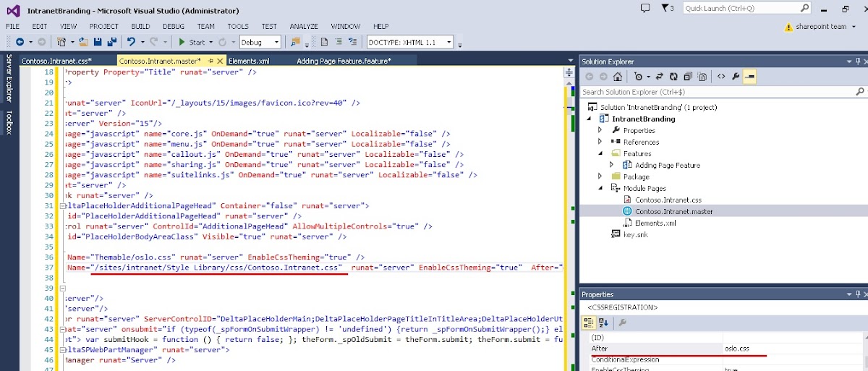Click the Save file icon
This screenshot has width=868, height=371.
[x=98, y=43]
